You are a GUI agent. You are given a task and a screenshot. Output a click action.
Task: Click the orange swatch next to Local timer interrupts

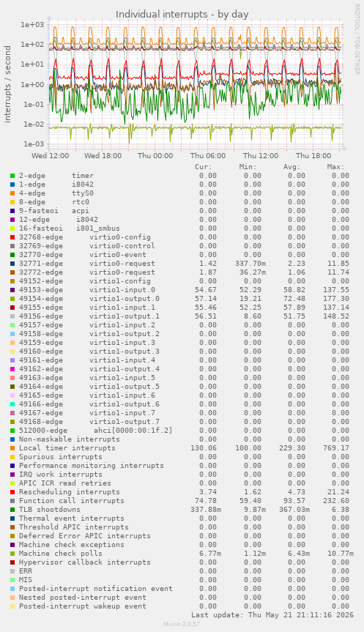pyautogui.click(x=12, y=448)
